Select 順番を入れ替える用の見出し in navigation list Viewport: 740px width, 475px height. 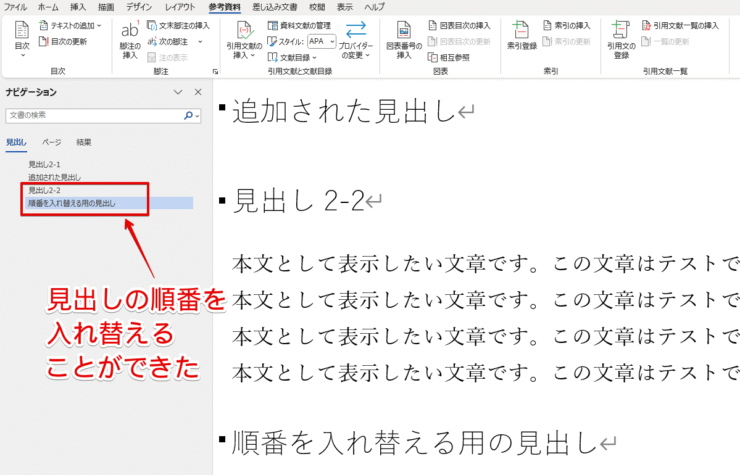point(108,203)
